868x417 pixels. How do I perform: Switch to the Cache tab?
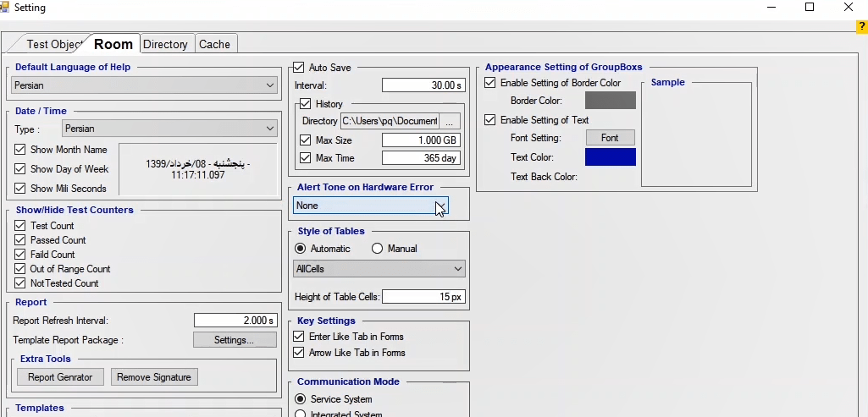point(214,44)
